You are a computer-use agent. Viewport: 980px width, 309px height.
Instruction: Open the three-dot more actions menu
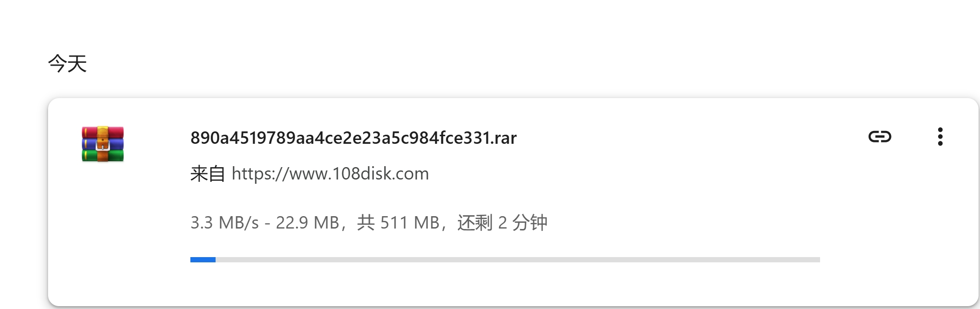(x=940, y=137)
